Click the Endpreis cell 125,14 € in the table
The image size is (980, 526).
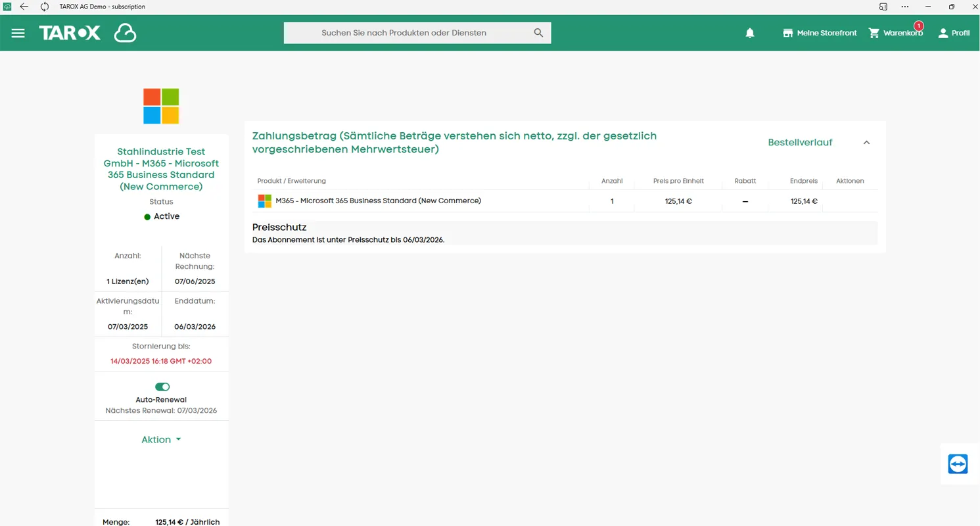pyautogui.click(x=804, y=201)
